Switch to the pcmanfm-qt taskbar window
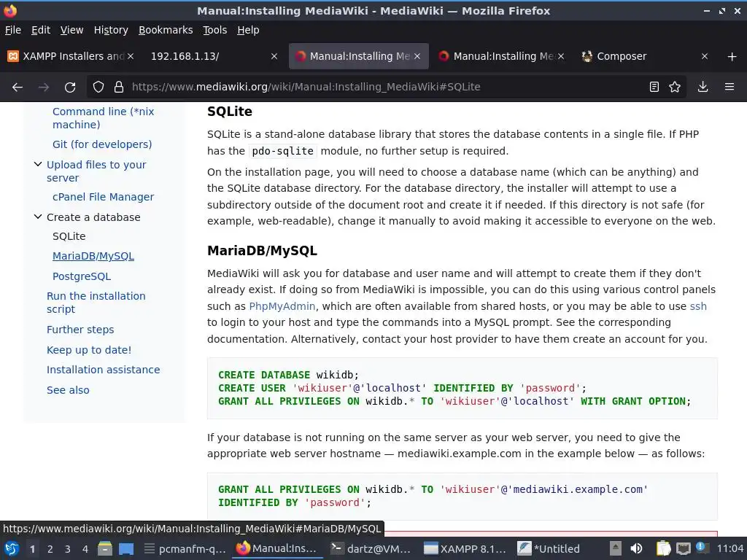Viewport: 747px width, 560px height. click(185, 548)
